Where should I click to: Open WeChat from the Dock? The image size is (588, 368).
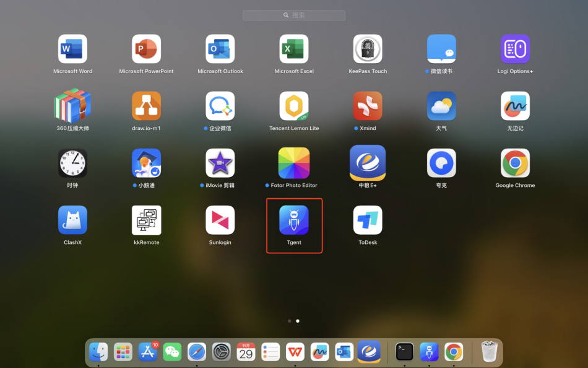(x=172, y=352)
